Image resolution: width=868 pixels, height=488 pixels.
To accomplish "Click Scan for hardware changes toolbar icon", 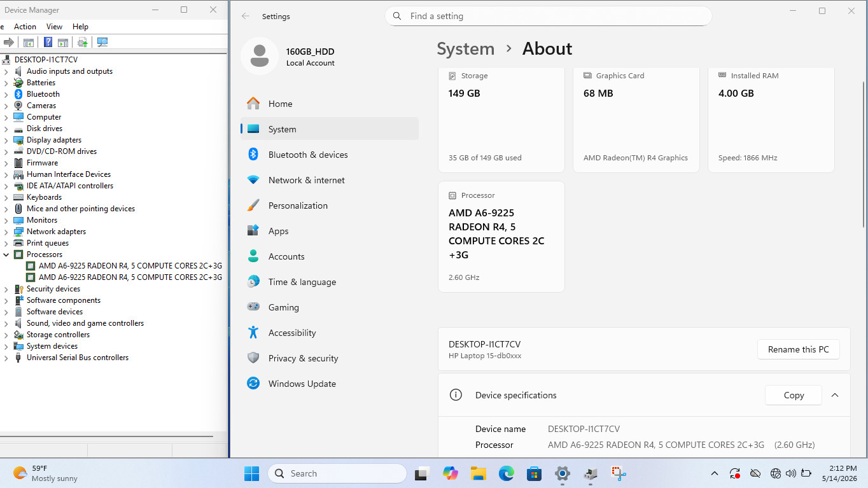I will (x=102, y=43).
